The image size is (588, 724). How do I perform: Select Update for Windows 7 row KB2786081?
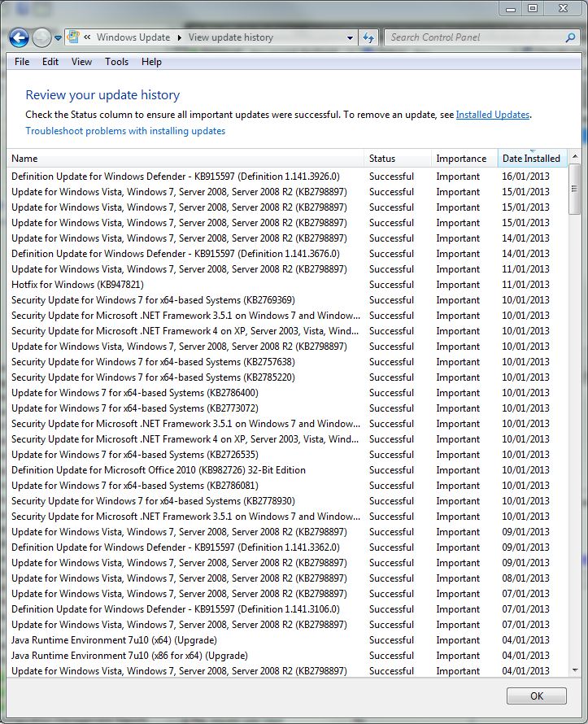click(x=286, y=486)
